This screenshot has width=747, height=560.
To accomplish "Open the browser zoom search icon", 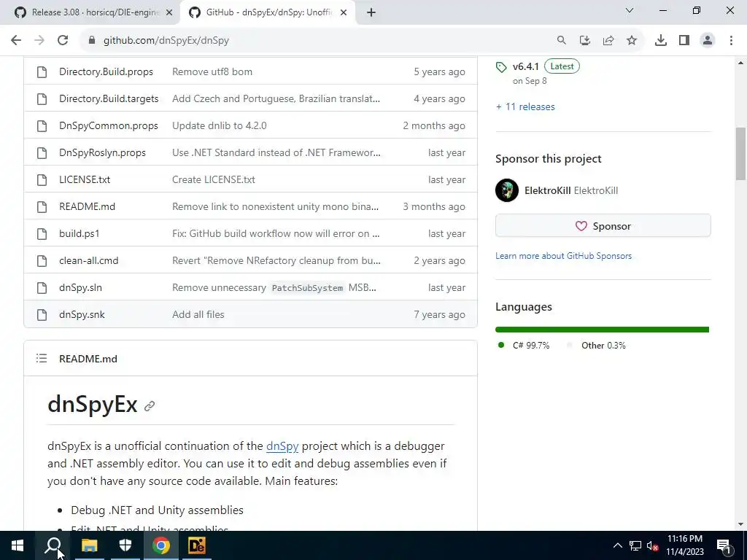I will (562, 41).
